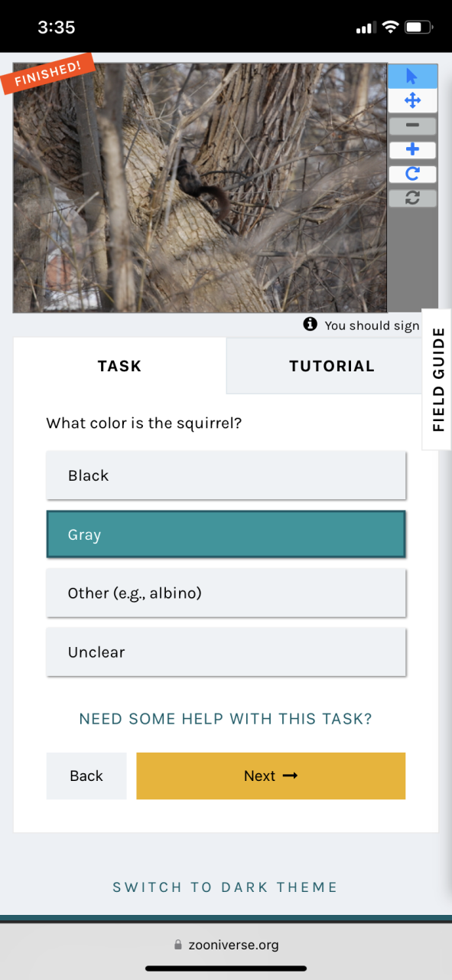This screenshot has height=980, width=452.
Task: Select the Gray answer option
Action: tap(226, 534)
